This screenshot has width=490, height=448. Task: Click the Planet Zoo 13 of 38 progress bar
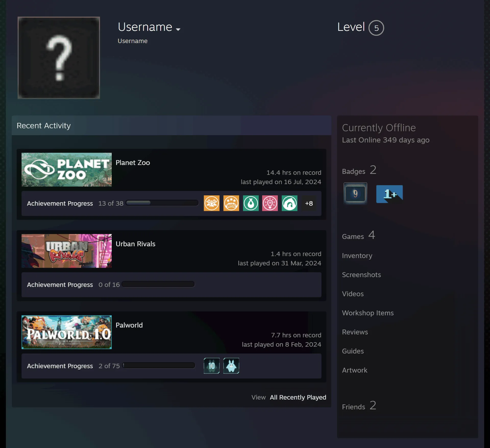162,203
